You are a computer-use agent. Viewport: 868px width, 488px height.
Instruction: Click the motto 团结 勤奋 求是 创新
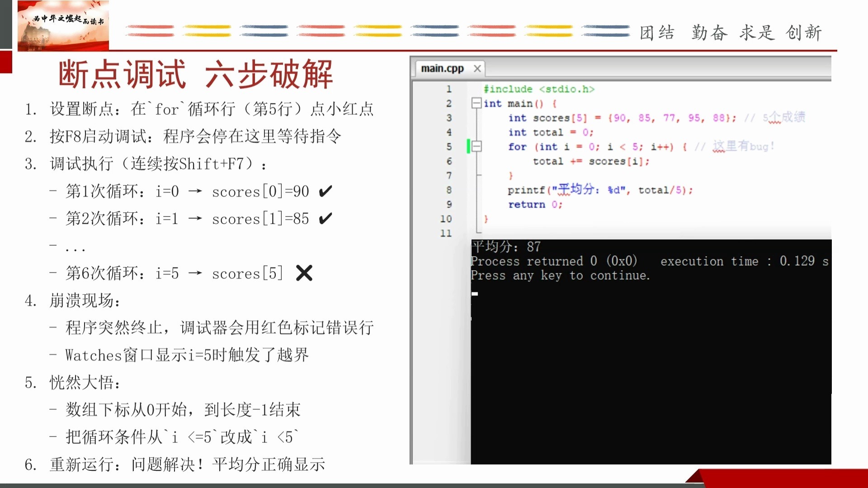(732, 32)
